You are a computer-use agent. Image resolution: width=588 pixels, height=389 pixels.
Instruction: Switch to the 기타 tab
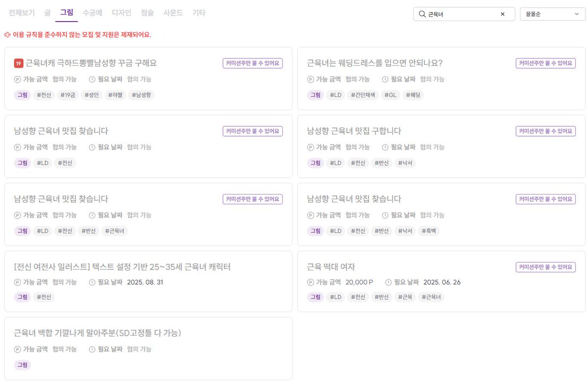coord(199,13)
